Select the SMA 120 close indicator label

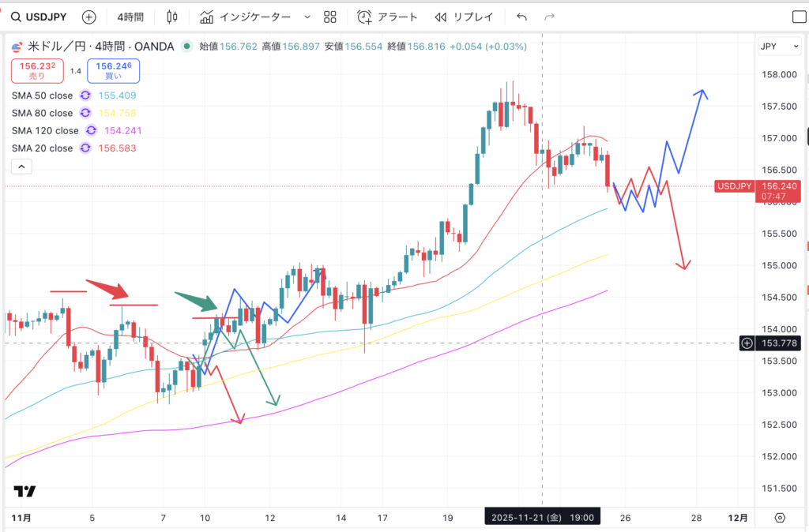(45, 131)
